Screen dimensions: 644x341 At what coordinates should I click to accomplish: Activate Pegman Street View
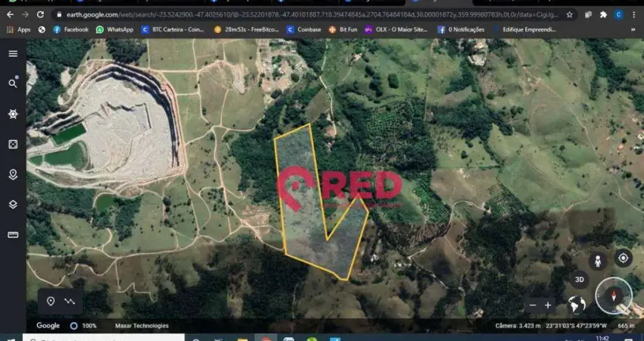click(598, 261)
